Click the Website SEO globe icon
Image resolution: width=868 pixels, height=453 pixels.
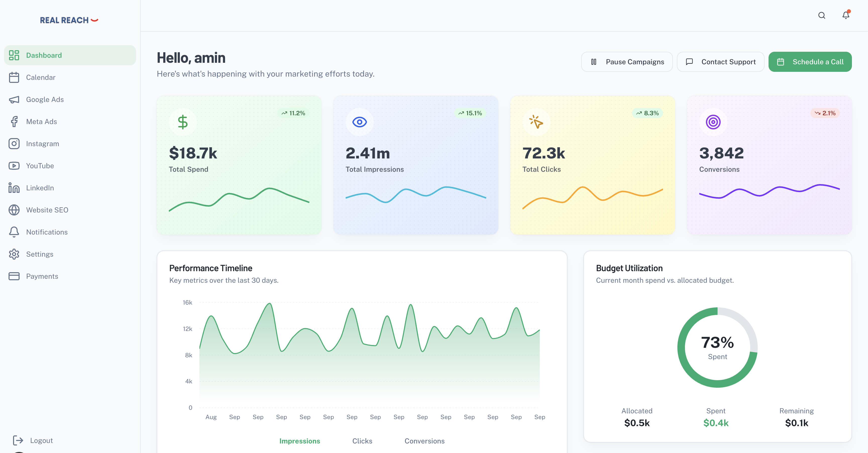click(14, 210)
